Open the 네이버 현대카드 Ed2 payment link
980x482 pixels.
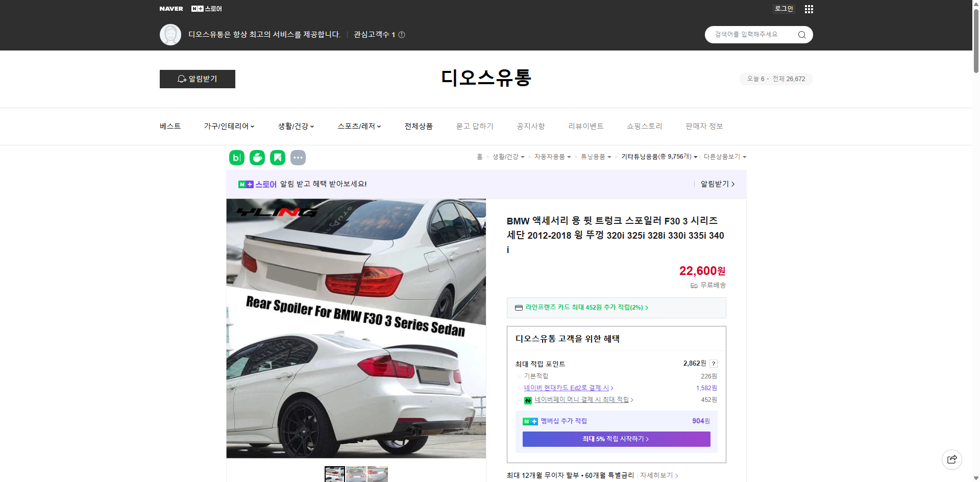[567, 388]
